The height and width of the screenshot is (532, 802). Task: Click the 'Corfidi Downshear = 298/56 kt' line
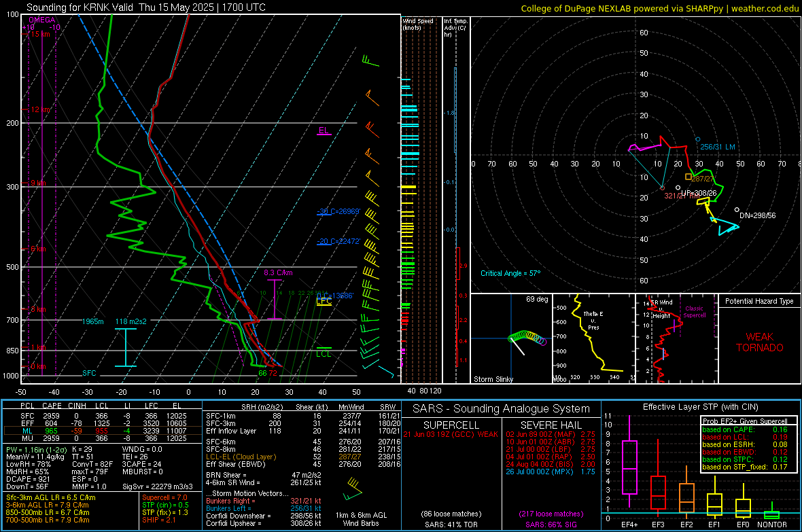pos(264,516)
